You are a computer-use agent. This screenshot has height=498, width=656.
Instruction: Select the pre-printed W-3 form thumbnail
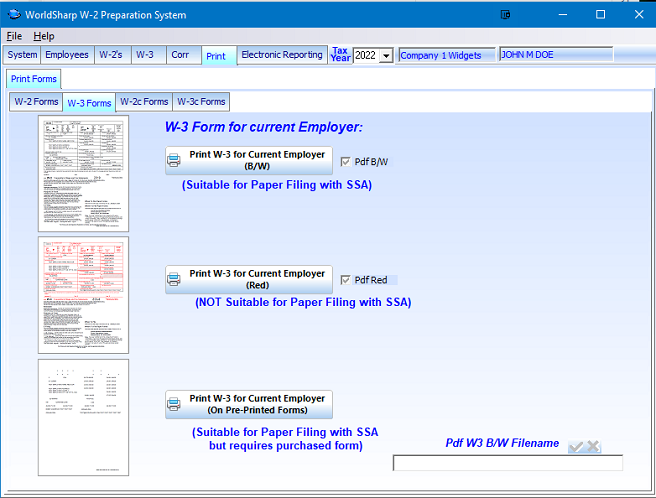pyautogui.click(x=84, y=417)
